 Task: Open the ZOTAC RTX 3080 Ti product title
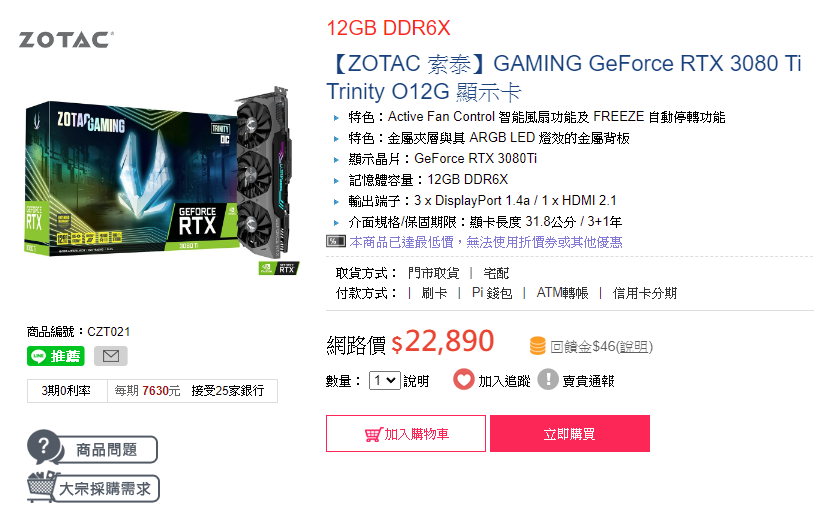564,77
